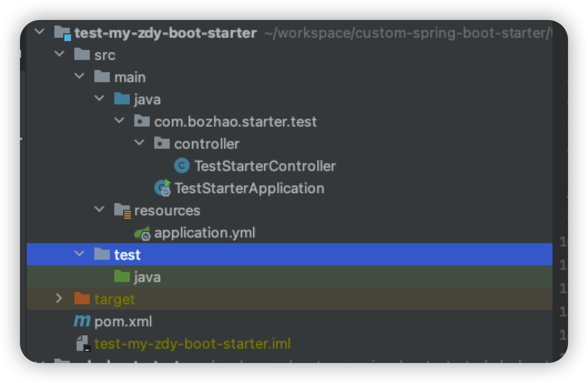This screenshot has width=588, height=383.
Task: Select the main folder label
Action: [130, 77]
